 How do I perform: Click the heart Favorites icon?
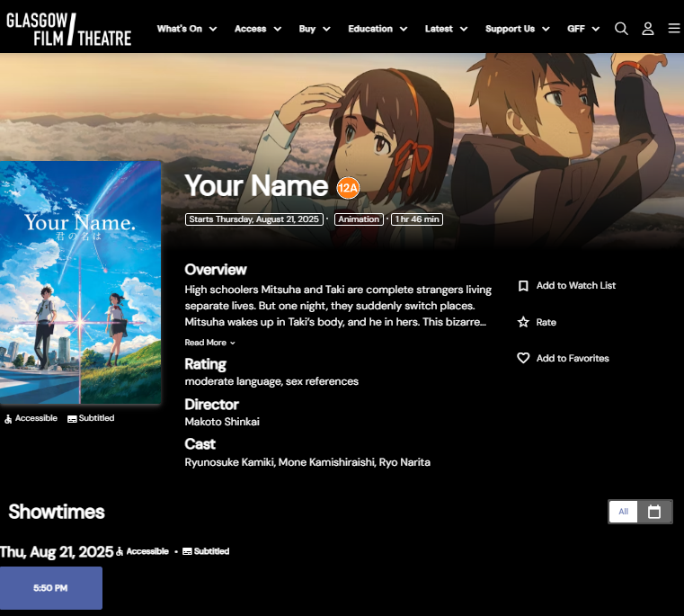pos(523,358)
